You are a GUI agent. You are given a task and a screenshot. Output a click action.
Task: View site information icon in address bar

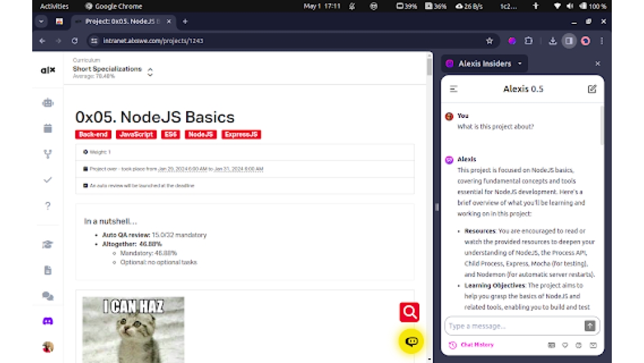tap(94, 41)
